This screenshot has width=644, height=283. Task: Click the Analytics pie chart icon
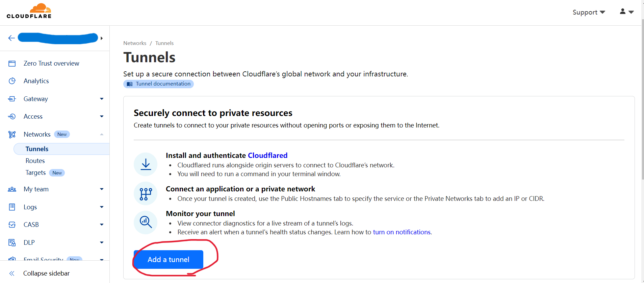click(x=12, y=81)
